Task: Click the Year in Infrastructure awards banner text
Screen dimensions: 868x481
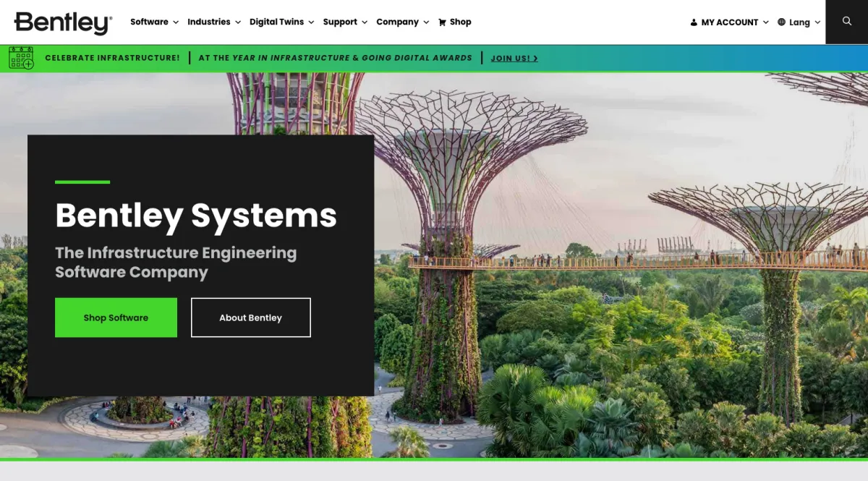Action: point(336,58)
